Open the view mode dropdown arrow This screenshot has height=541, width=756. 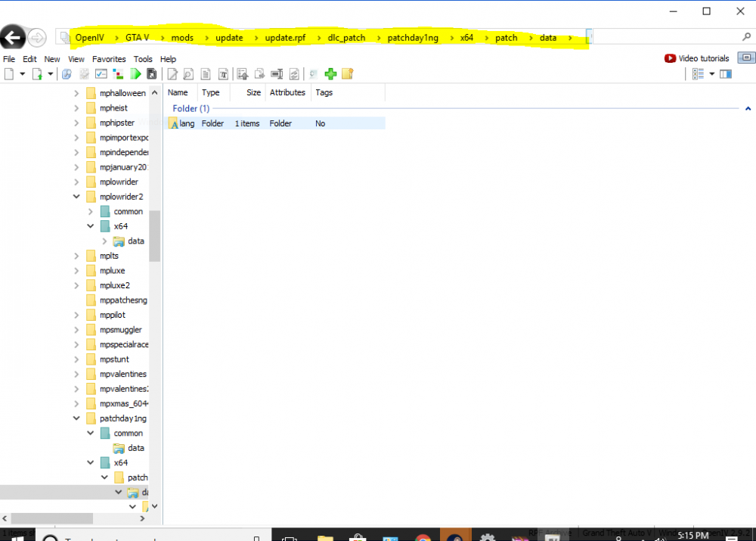coord(711,73)
